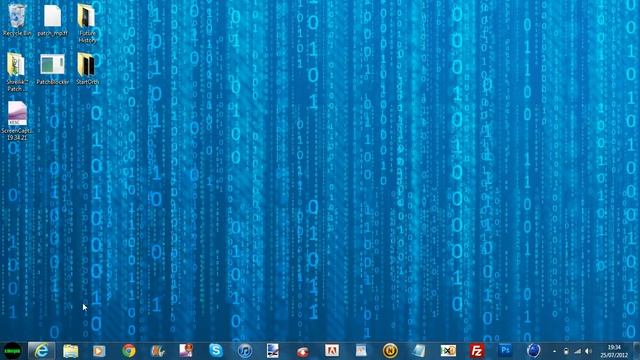Launch Windows Media Player from taskbar

pyautogui.click(x=99, y=351)
